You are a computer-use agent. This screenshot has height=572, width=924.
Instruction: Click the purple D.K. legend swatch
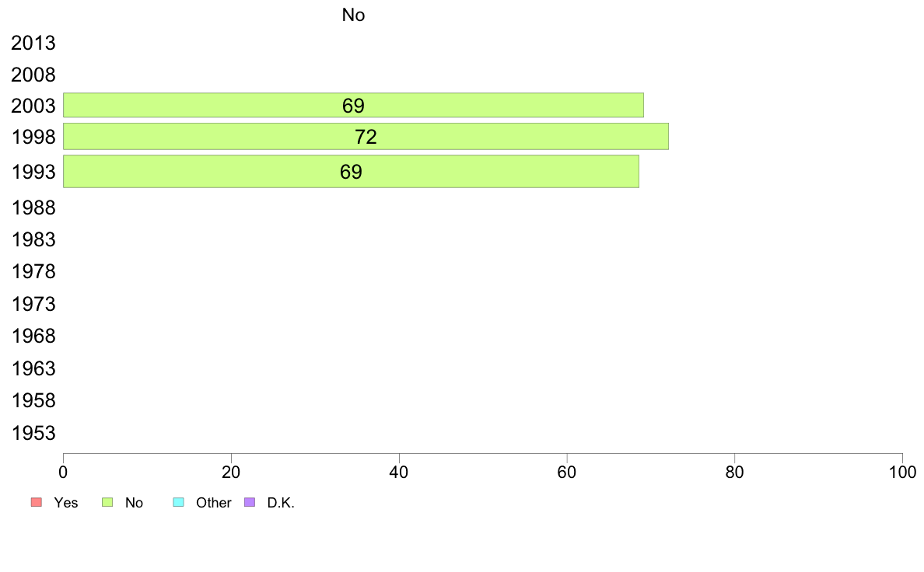(250, 502)
